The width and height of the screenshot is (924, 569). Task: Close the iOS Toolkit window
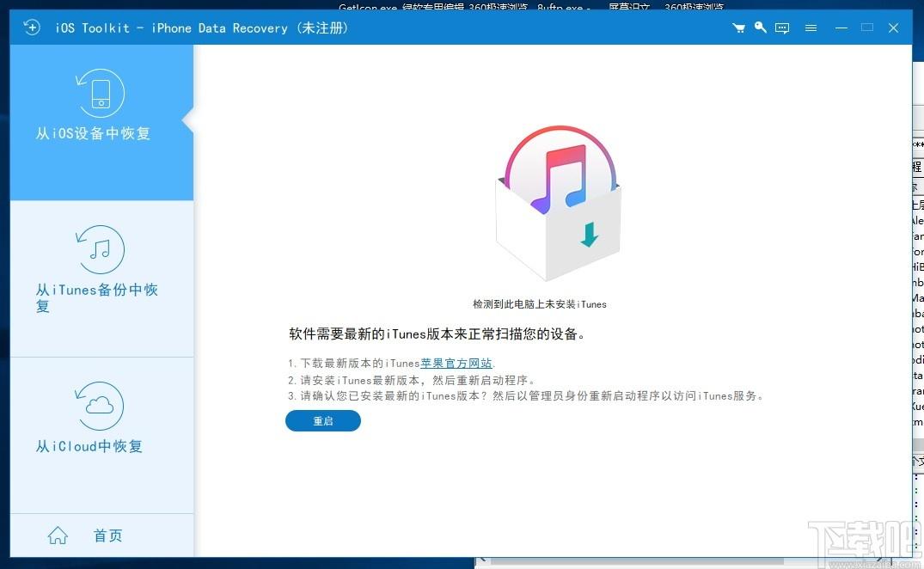click(893, 28)
